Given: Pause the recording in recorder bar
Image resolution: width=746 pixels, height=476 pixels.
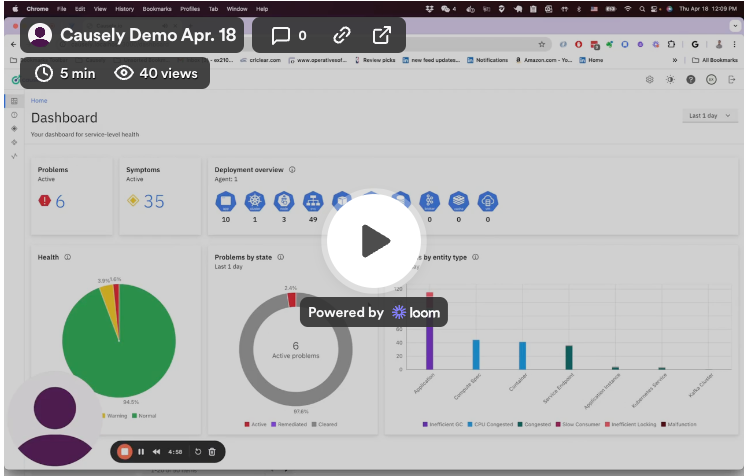Looking at the screenshot, I should click(x=141, y=452).
